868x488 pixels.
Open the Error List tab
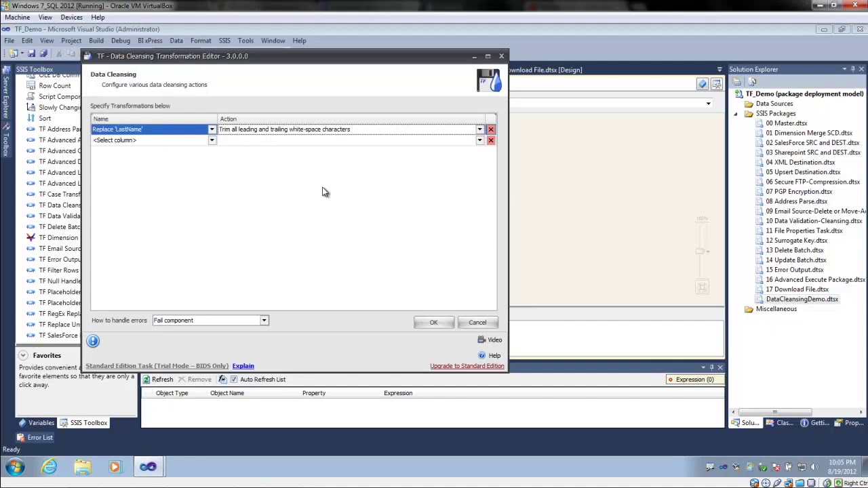click(34, 438)
